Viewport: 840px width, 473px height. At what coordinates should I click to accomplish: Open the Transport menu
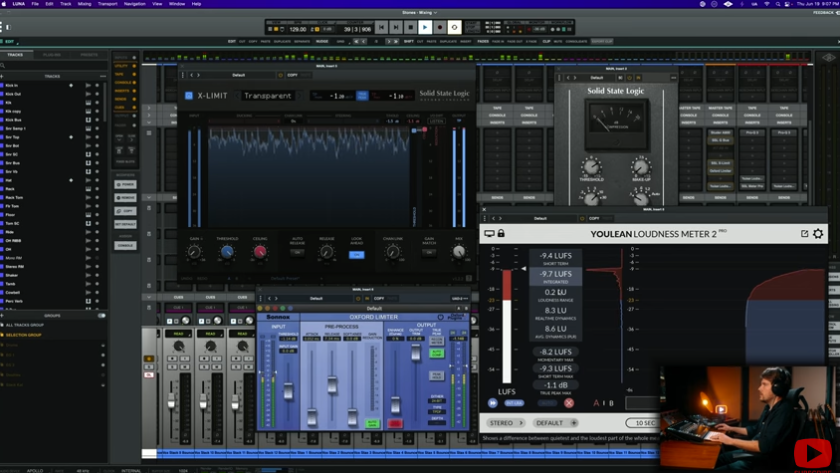tap(107, 4)
